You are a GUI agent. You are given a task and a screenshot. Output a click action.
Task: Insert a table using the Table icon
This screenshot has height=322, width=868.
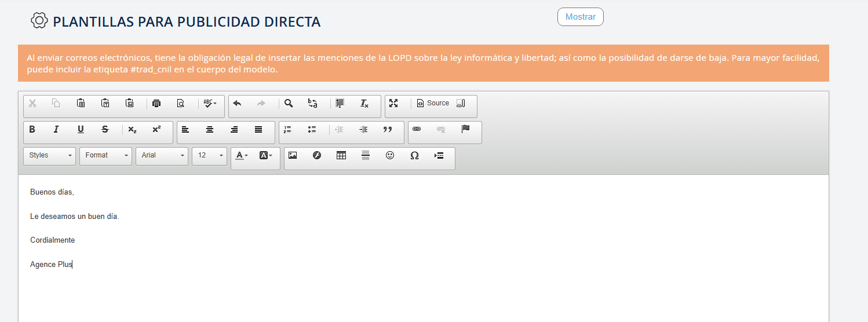click(x=341, y=155)
